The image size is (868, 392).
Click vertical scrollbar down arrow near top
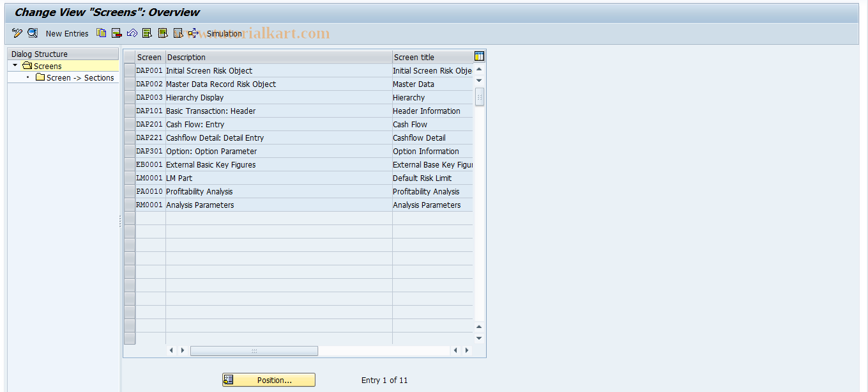pyautogui.click(x=479, y=81)
